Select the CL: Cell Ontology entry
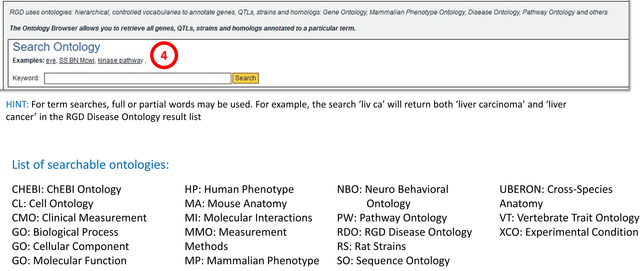The height and width of the screenshot is (271, 644). point(52,204)
